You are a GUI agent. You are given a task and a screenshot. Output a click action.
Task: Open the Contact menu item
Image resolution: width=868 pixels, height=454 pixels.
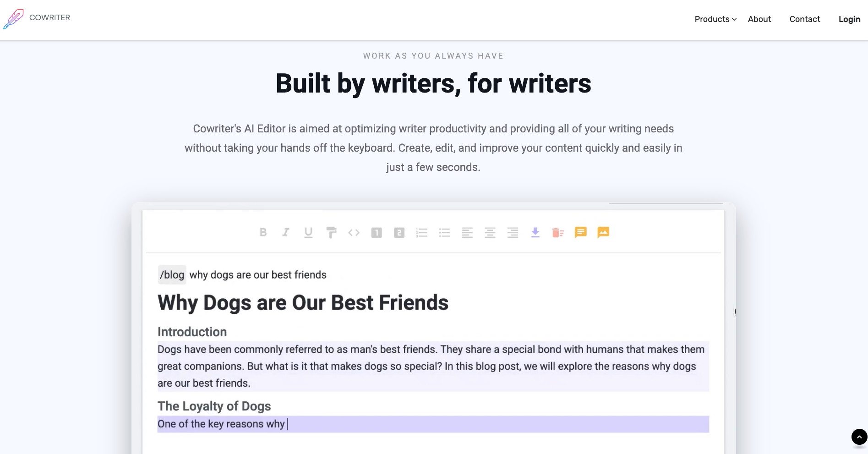(804, 19)
